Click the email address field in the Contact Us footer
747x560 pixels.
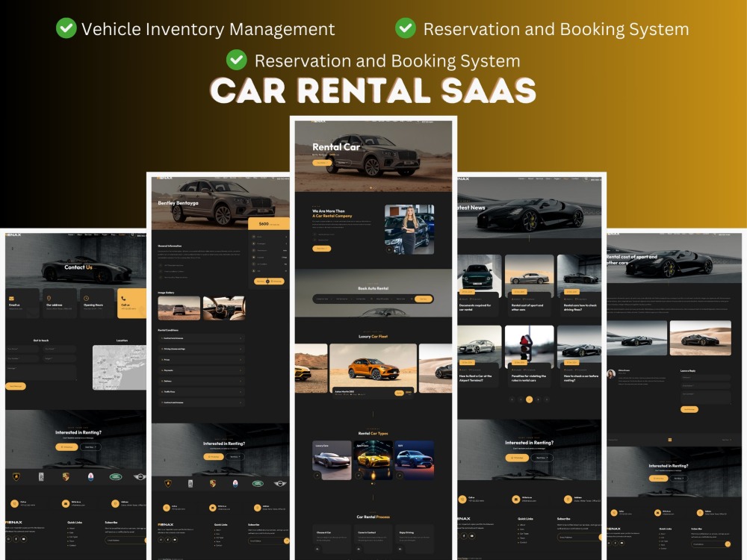[125, 541]
